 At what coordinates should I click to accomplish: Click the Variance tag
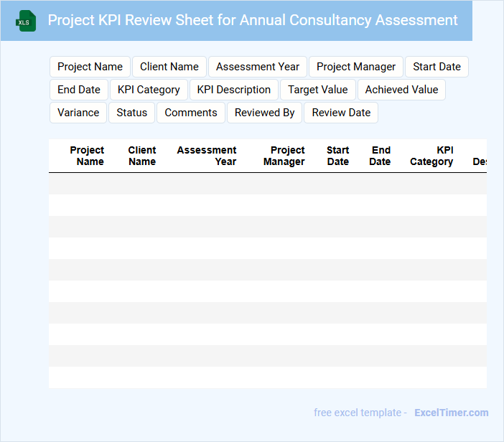(x=78, y=113)
